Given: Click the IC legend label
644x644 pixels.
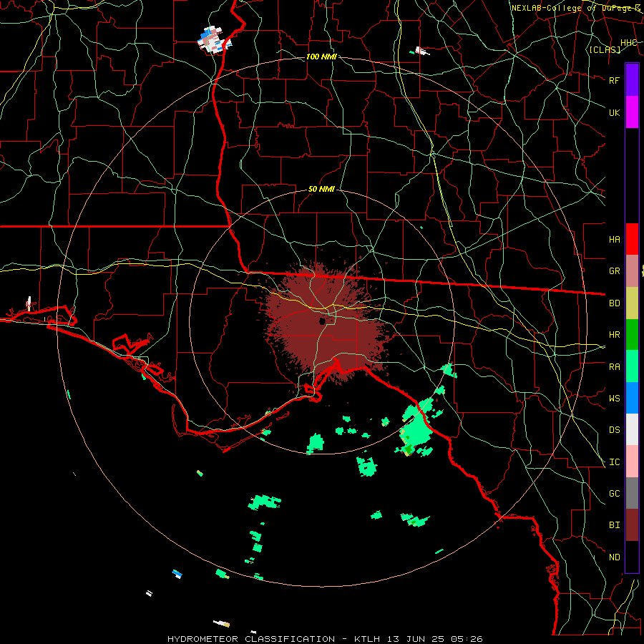Looking at the screenshot, I should tap(614, 462).
